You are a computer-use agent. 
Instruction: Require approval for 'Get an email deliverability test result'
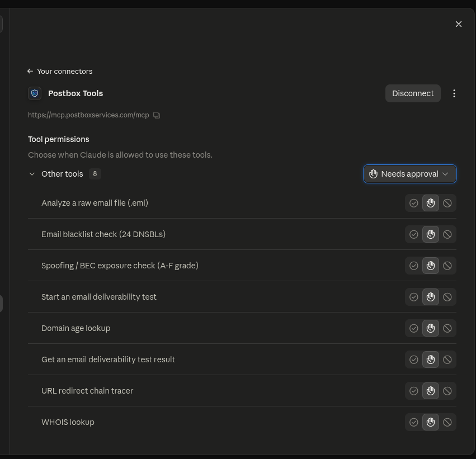click(431, 359)
